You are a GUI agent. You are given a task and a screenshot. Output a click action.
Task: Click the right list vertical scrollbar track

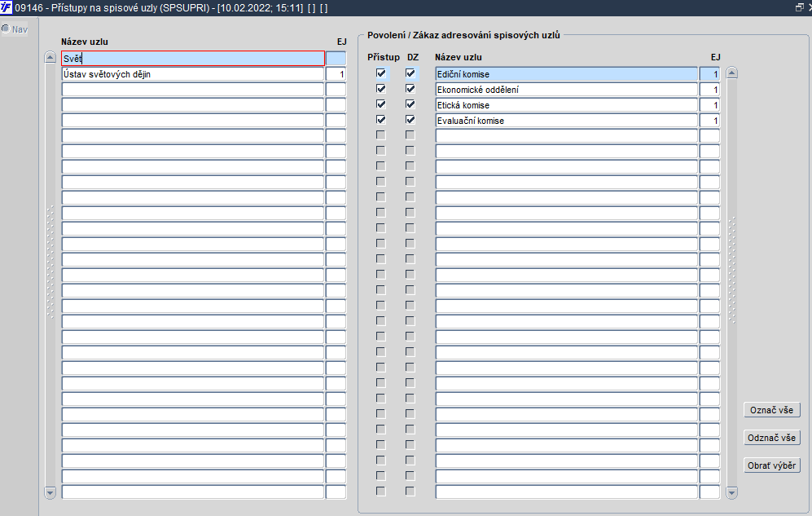point(731,282)
